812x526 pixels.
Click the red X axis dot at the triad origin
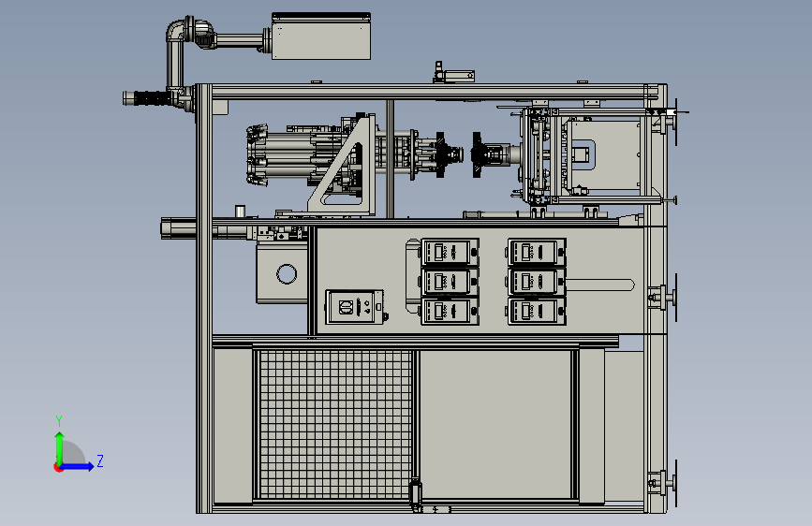tap(58, 467)
